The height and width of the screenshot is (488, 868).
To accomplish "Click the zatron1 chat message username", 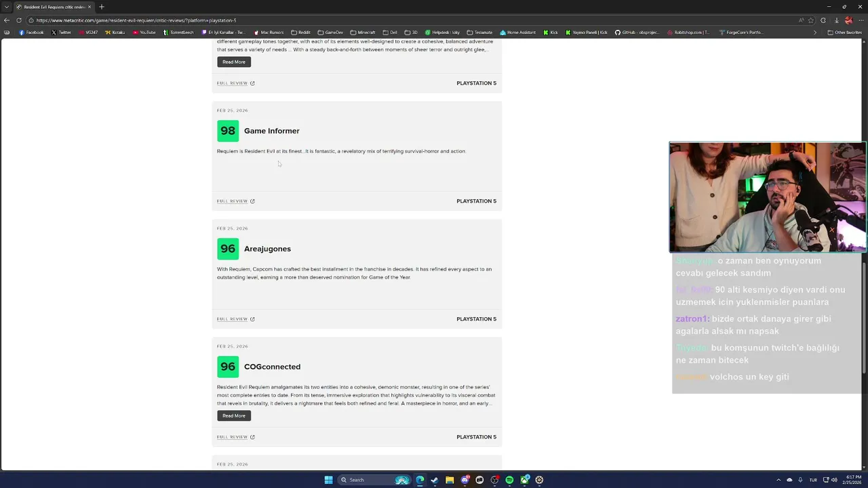I will [x=692, y=319].
